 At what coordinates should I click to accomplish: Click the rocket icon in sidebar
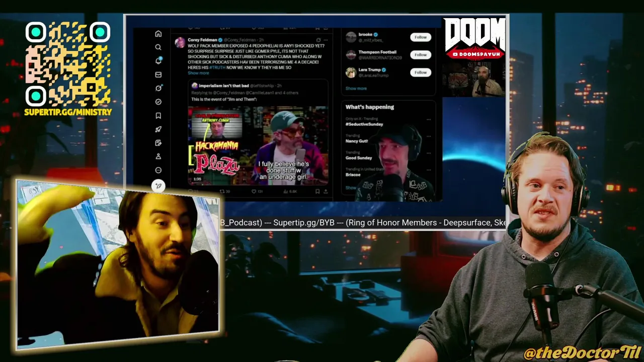(x=158, y=129)
